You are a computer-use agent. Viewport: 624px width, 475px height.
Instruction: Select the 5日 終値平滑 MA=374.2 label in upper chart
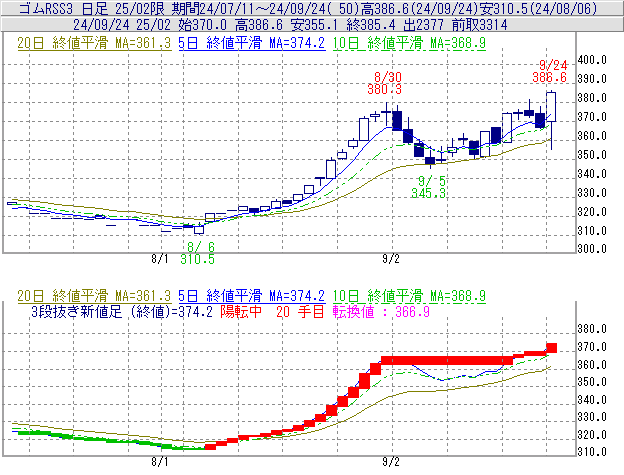(x=252, y=43)
